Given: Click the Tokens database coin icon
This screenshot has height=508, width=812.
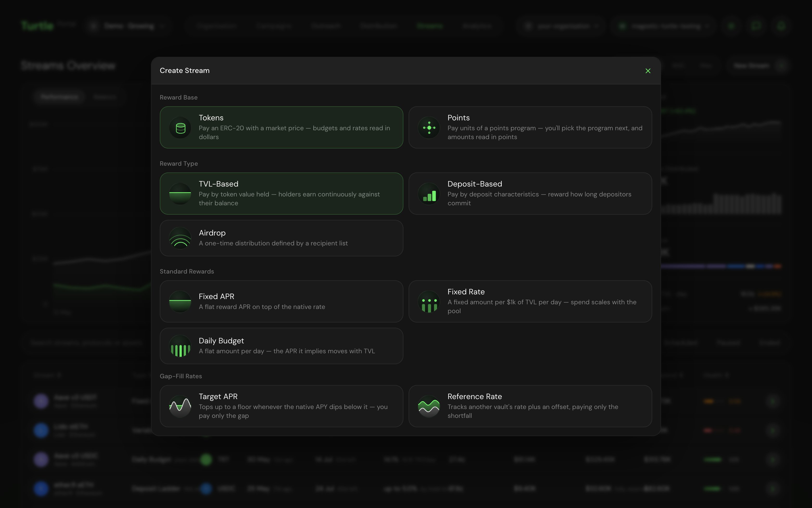Looking at the screenshot, I should 180,128.
